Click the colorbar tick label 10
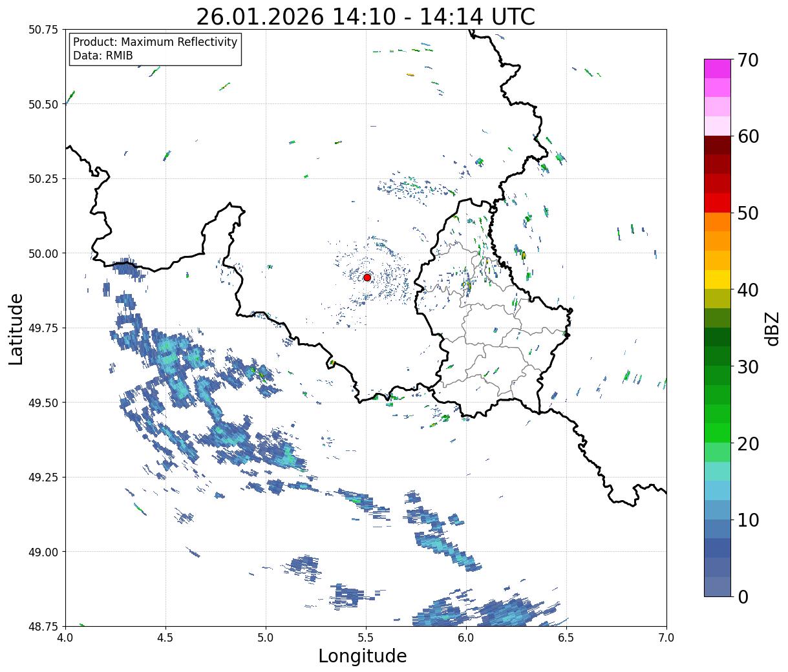This screenshot has height=672, width=788. [749, 520]
